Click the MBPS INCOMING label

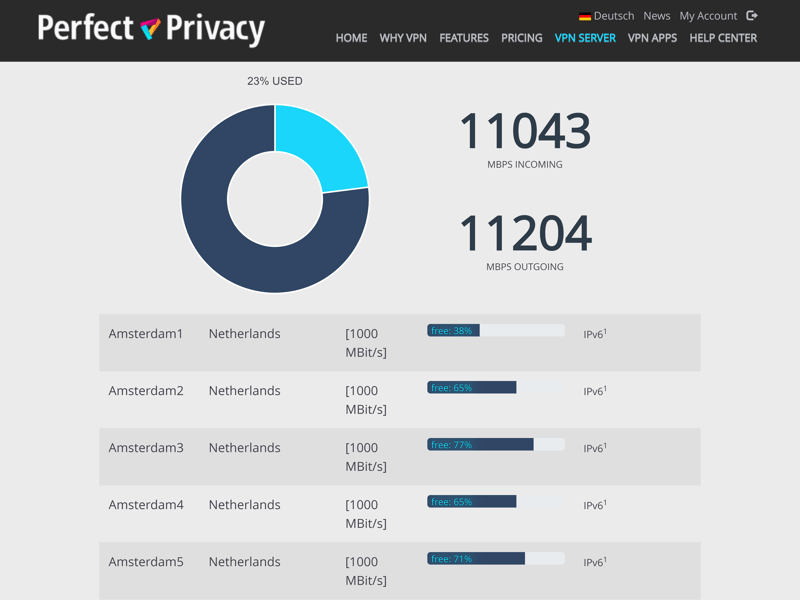point(524,164)
